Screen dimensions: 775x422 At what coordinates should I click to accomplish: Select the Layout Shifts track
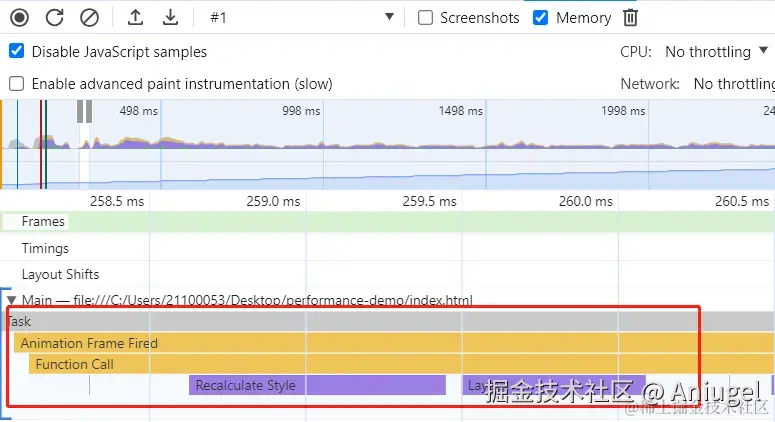coord(60,274)
